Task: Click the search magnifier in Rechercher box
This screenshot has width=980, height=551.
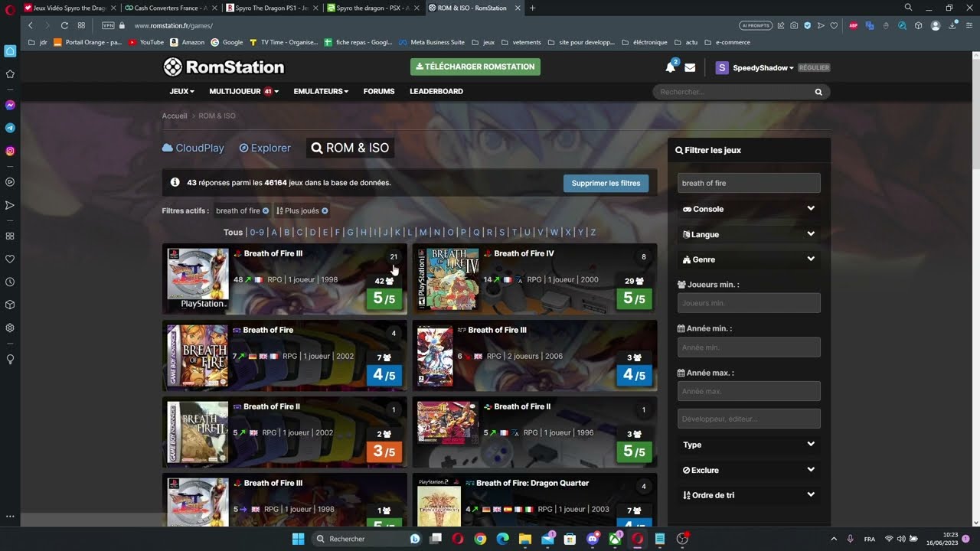Action: tap(818, 92)
